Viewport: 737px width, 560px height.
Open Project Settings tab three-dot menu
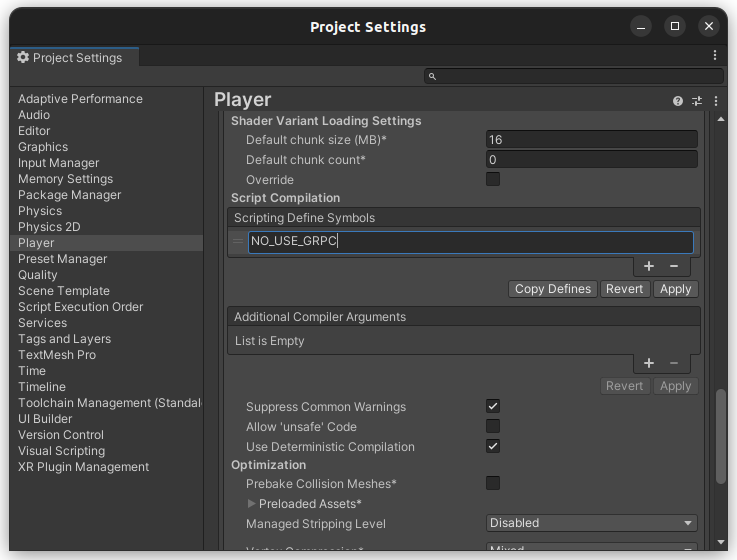714,55
